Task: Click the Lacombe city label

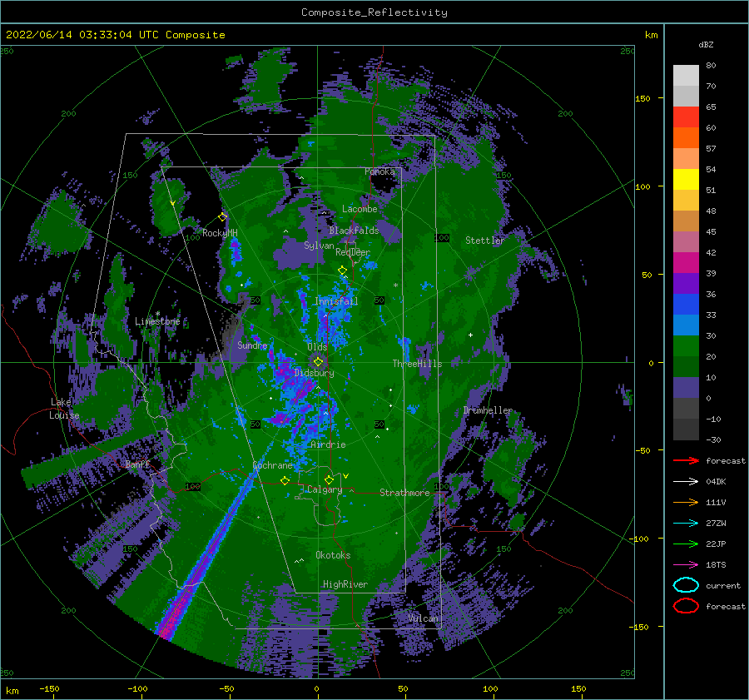Action: click(x=360, y=209)
